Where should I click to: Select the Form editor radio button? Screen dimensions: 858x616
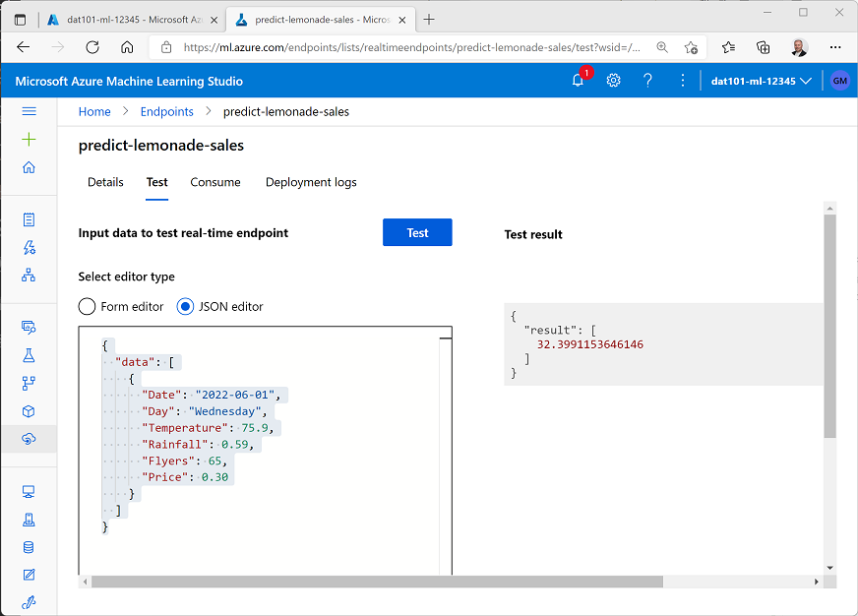(87, 306)
